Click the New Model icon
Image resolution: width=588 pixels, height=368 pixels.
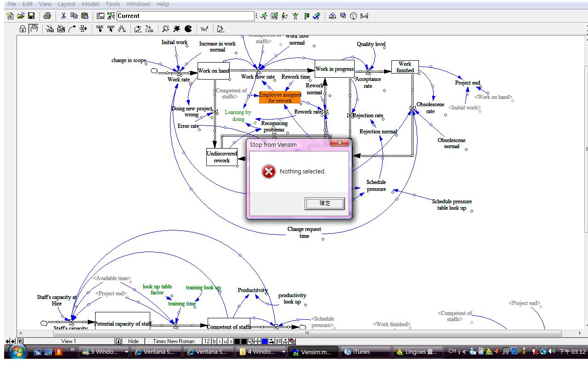[10, 16]
